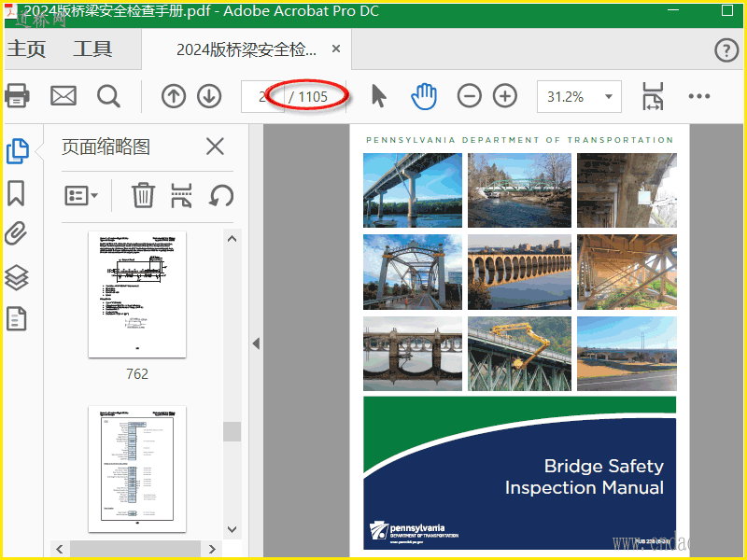Delete selected pages trash icon
Screen dimensions: 747x560
143,195
